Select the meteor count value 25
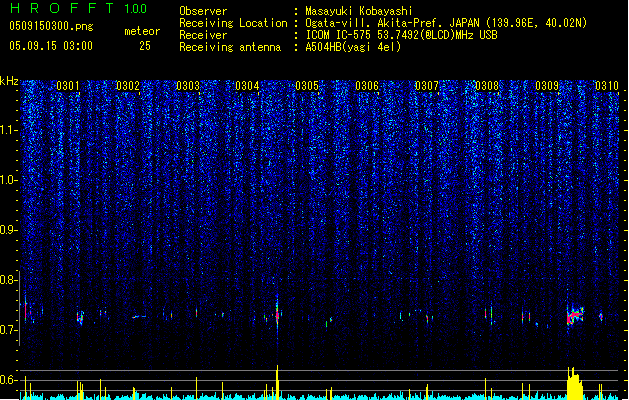The width and height of the screenshot is (629, 400). [145, 46]
